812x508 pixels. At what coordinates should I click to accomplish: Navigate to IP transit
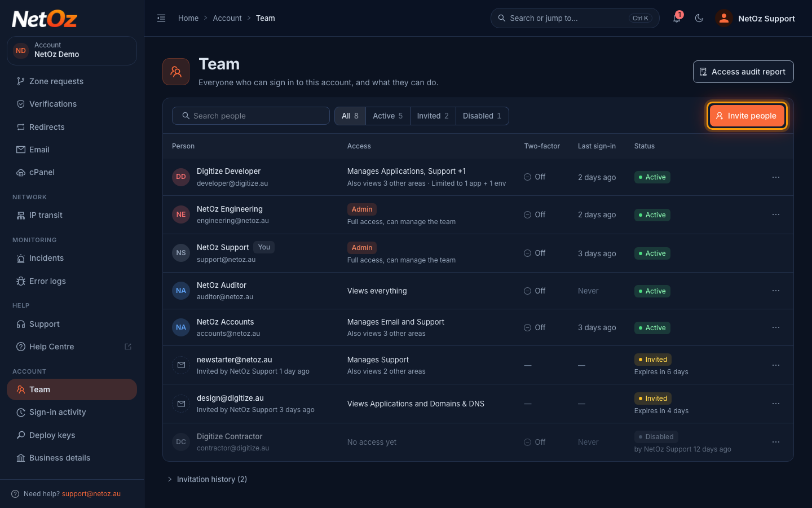72,215
